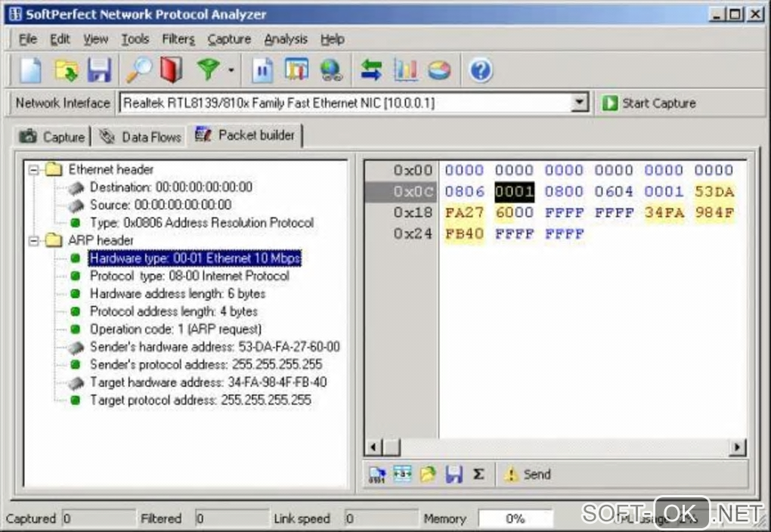Click the sigma checksum icon

point(478,475)
